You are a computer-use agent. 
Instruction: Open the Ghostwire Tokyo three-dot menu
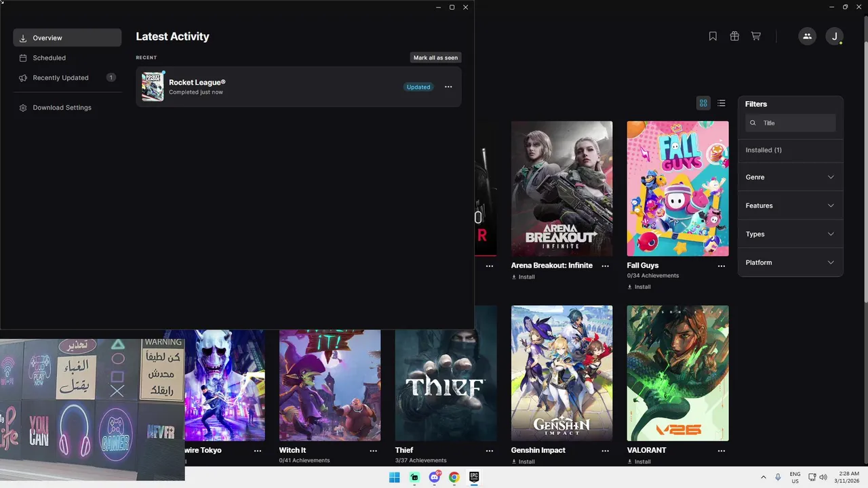(257, 451)
